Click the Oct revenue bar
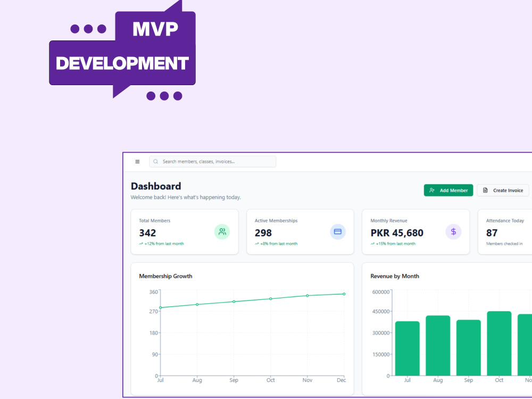 (499, 343)
